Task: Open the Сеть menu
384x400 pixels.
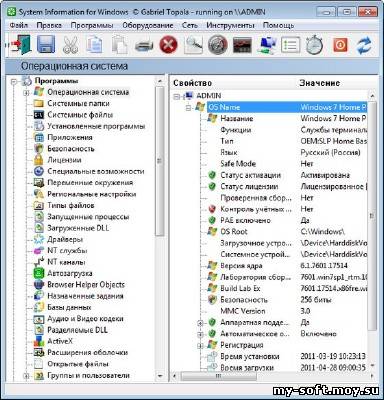Action: click(x=190, y=25)
